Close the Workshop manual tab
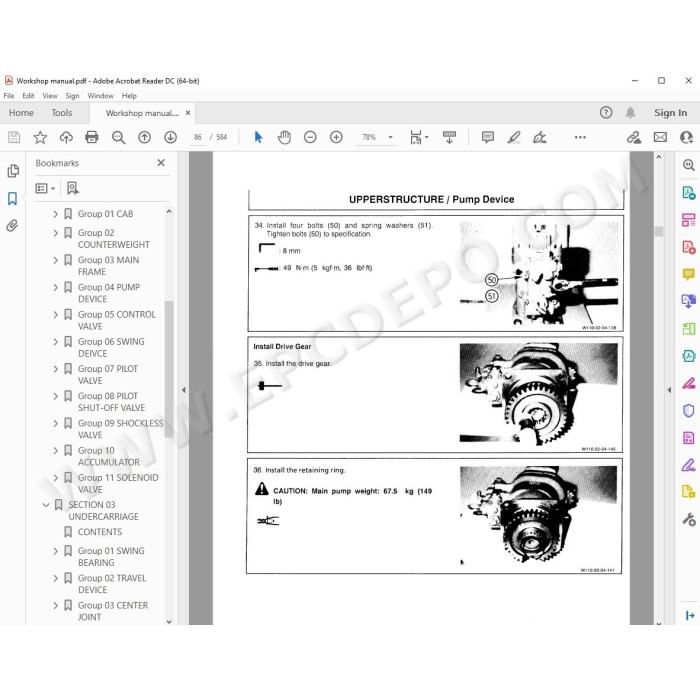The width and height of the screenshot is (700, 700). click(x=188, y=113)
